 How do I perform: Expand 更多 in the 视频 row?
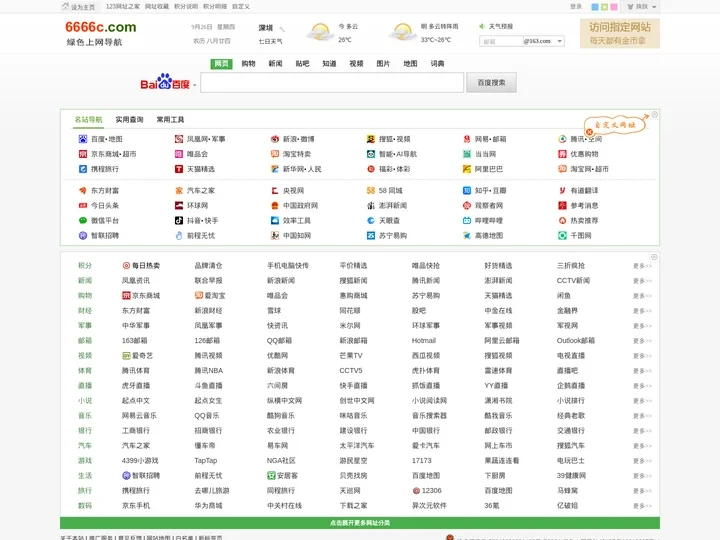(x=642, y=356)
